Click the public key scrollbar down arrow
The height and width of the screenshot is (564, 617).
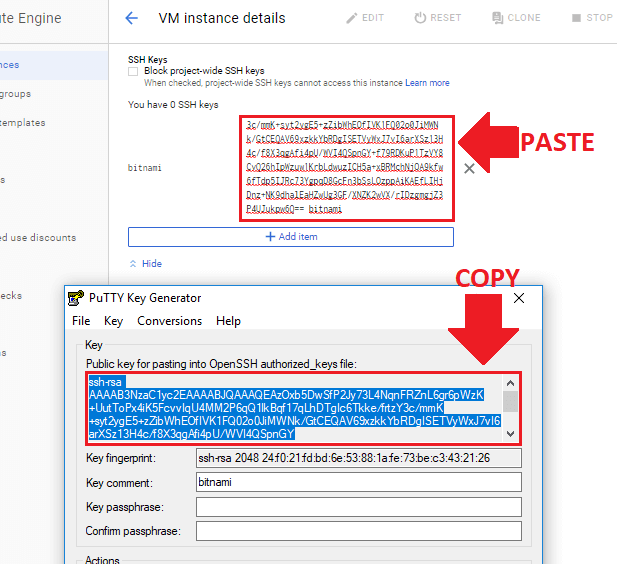[x=511, y=434]
